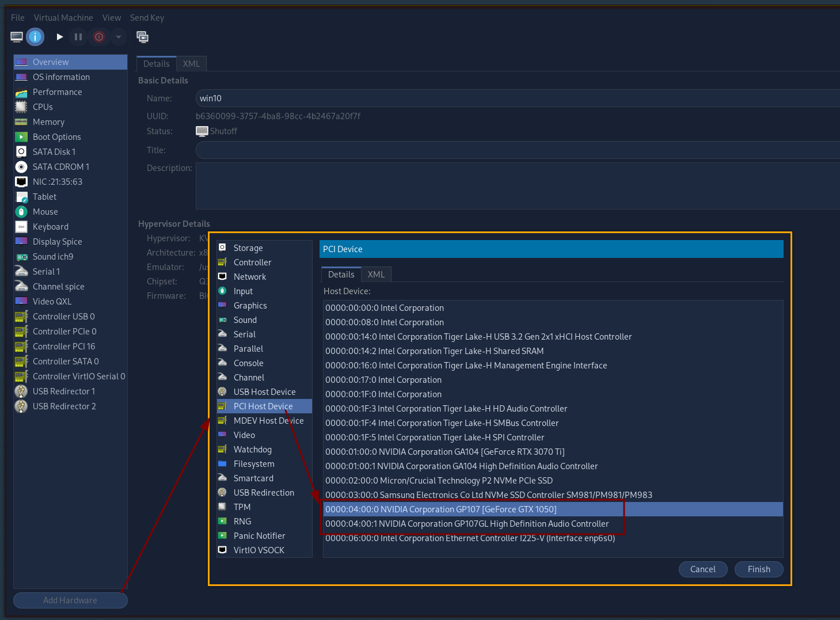Open the Virtual Machine menu
Image resolution: width=840 pixels, height=620 pixels.
(x=63, y=18)
